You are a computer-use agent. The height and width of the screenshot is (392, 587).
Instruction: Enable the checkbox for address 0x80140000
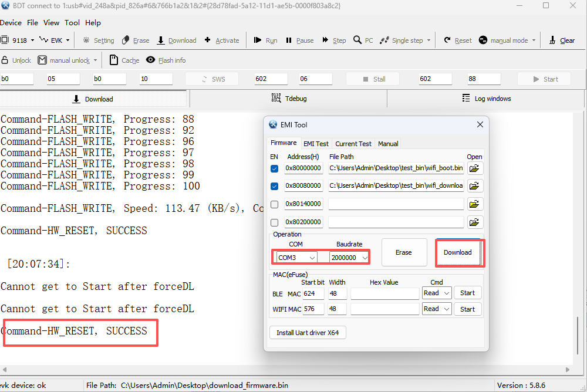click(274, 204)
